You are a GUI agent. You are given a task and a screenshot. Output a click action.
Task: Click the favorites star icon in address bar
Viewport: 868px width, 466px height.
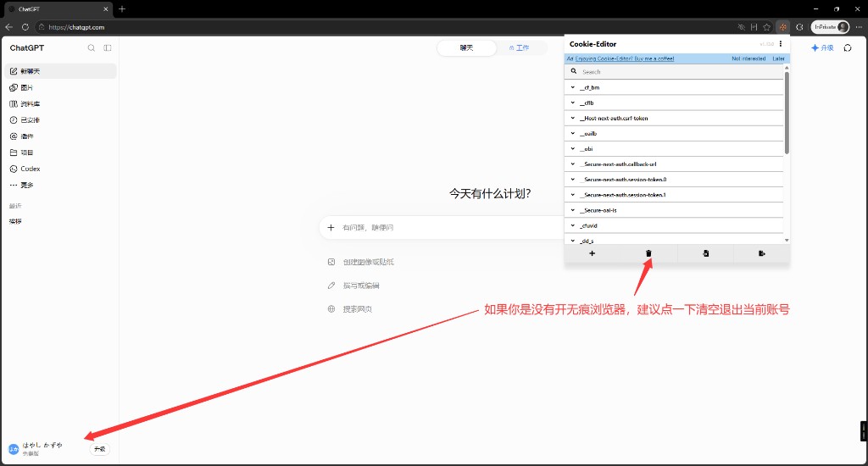pos(766,26)
